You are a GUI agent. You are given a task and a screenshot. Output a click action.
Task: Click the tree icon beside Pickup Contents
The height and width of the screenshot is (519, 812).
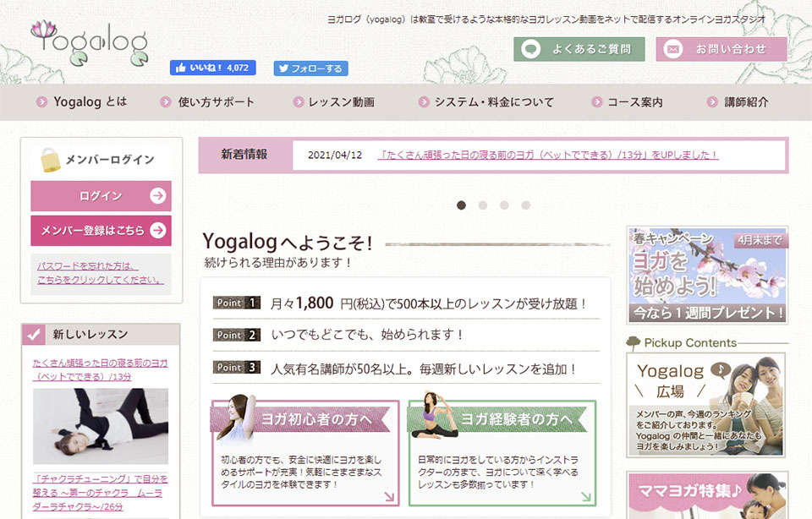tap(634, 342)
